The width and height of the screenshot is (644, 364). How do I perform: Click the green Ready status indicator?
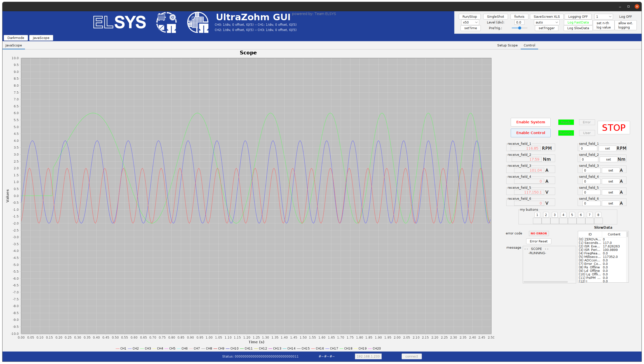[566, 122]
